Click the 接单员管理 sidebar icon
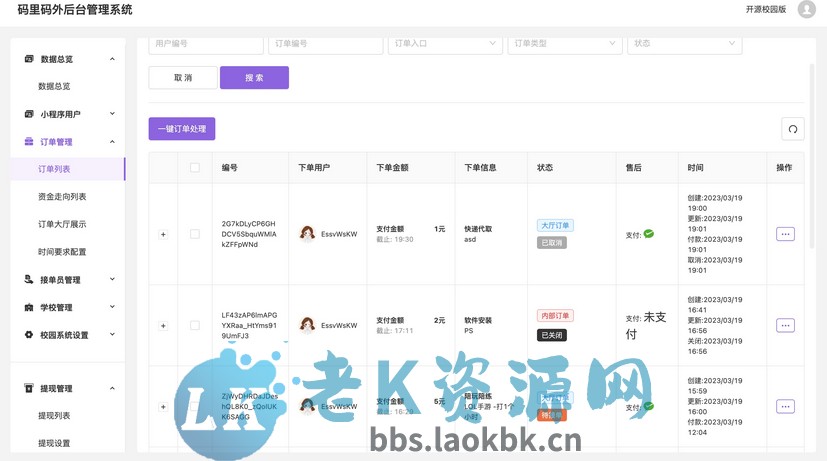 [29, 279]
